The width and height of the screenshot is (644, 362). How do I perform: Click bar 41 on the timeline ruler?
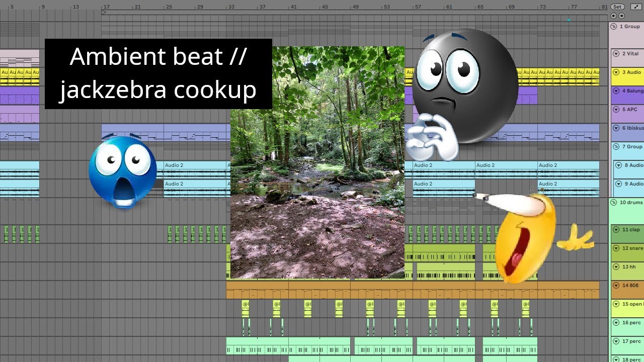click(294, 7)
